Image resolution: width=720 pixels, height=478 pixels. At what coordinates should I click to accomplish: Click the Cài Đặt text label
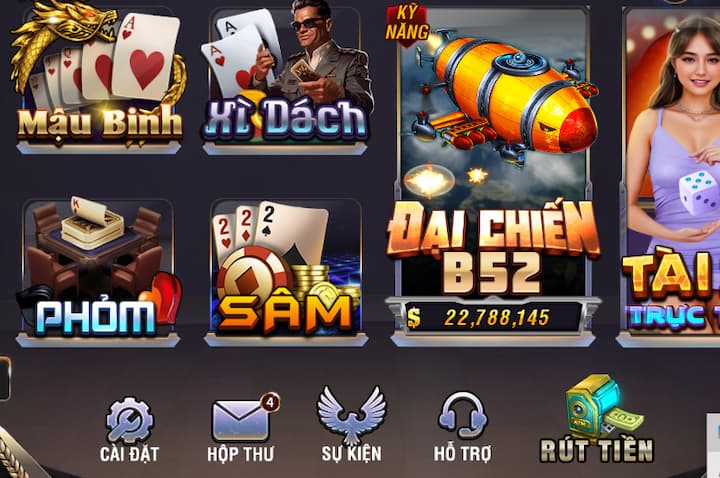pos(129,454)
